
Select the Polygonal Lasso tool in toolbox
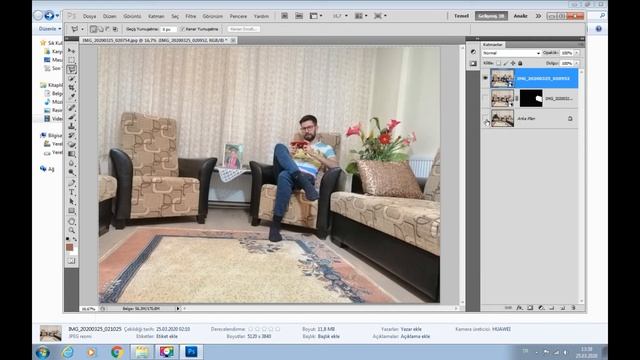(x=71, y=69)
